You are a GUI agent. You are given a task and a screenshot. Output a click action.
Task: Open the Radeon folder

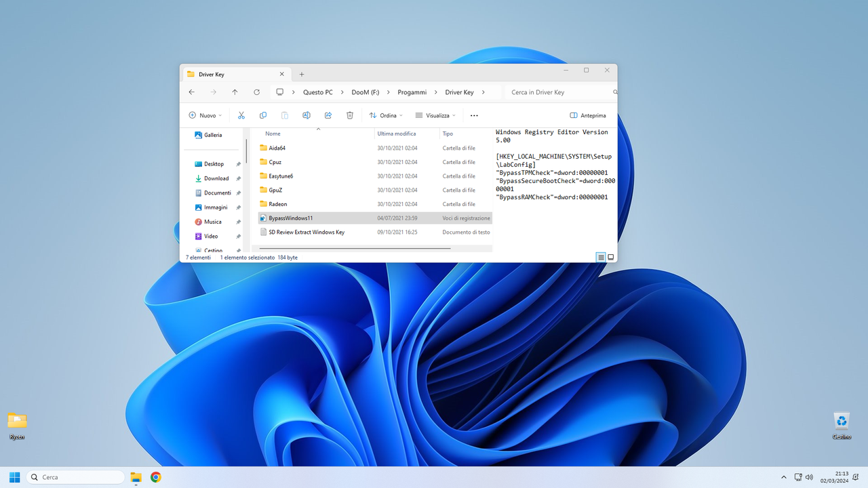click(278, 203)
